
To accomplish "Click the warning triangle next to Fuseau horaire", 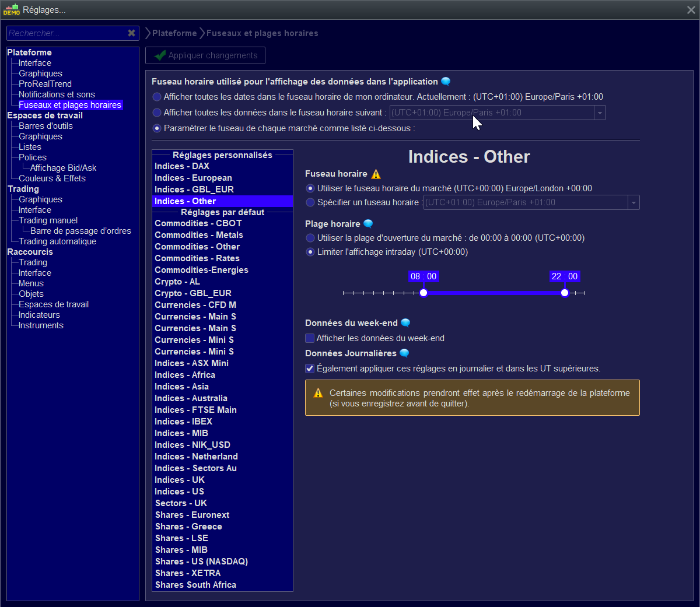I will tap(376, 174).
